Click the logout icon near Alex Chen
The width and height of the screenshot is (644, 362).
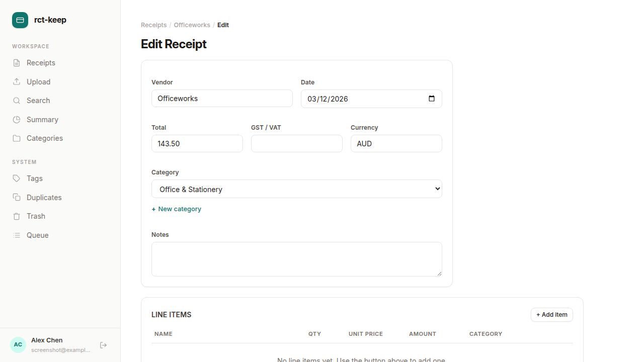pos(104,345)
